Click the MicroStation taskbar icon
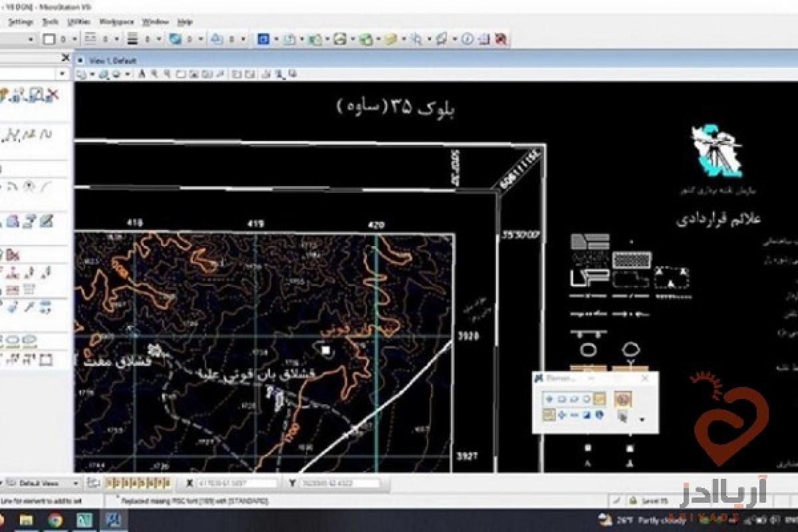798x532 pixels. point(113,520)
